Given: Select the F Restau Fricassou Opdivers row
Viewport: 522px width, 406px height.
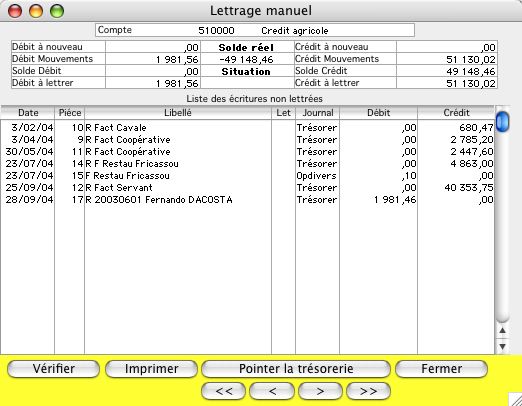Looking at the screenshot, I should click(x=247, y=176).
